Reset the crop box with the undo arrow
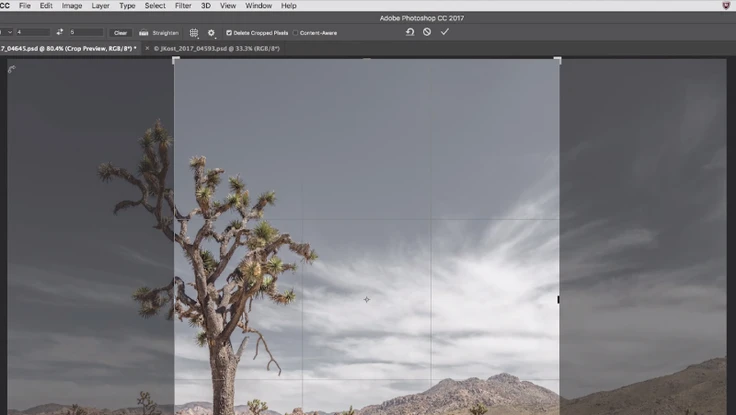This screenshot has height=415, width=736. pos(410,32)
